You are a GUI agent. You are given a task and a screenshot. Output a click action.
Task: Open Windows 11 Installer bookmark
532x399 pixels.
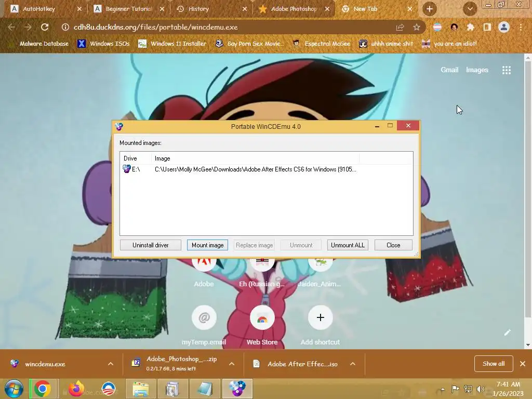172,44
